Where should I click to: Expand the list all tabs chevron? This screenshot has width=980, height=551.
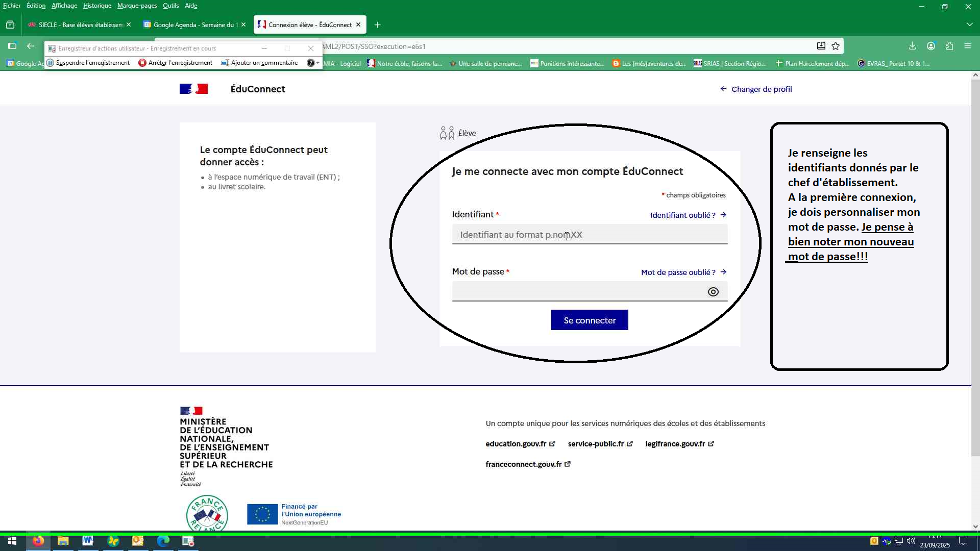969,25
